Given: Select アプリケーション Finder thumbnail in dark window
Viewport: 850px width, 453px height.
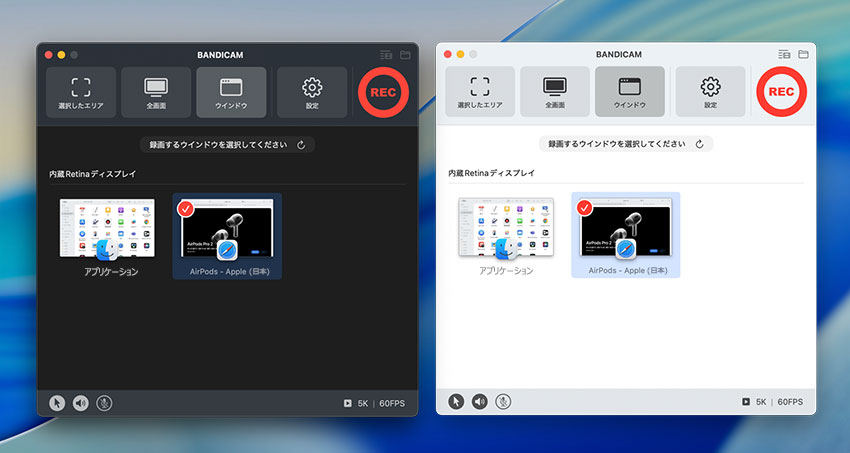Looking at the screenshot, I should [111, 236].
